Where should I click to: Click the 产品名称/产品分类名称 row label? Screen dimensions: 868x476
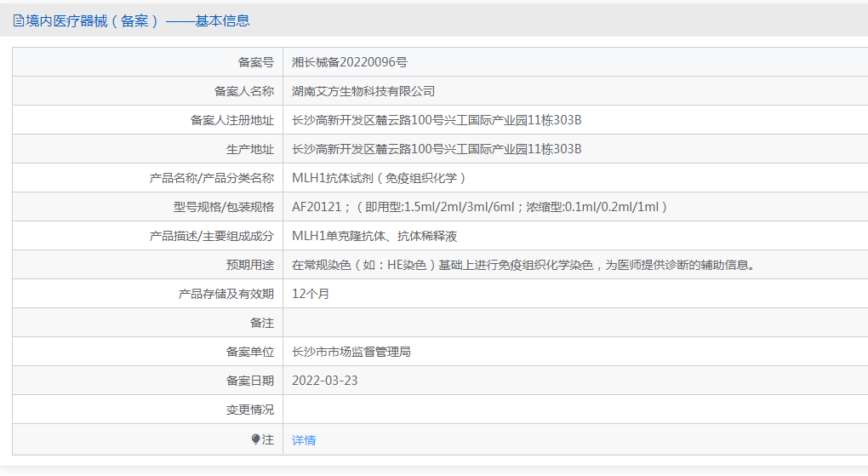coord(211,178)
